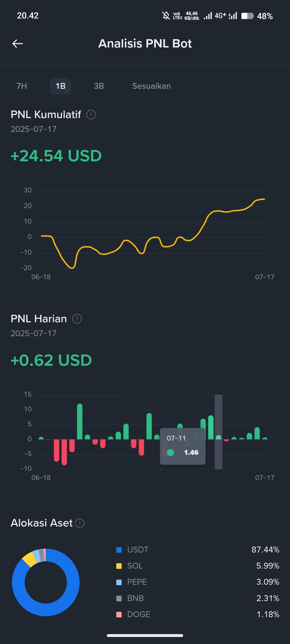Select the BNB legend entry
The height and width of the screenshot is (644, 290).
tap(135, 598)
